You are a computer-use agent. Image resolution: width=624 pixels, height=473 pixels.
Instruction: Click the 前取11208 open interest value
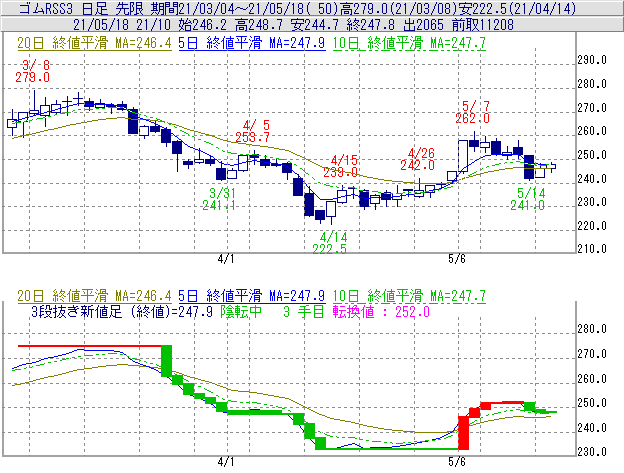coord(483,25)
